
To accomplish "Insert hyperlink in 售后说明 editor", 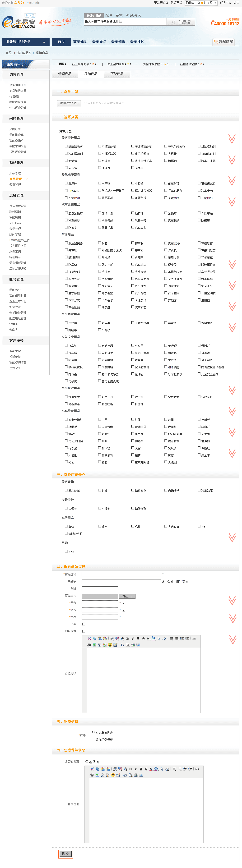I will pyautogui.click(x=197, y=769).
